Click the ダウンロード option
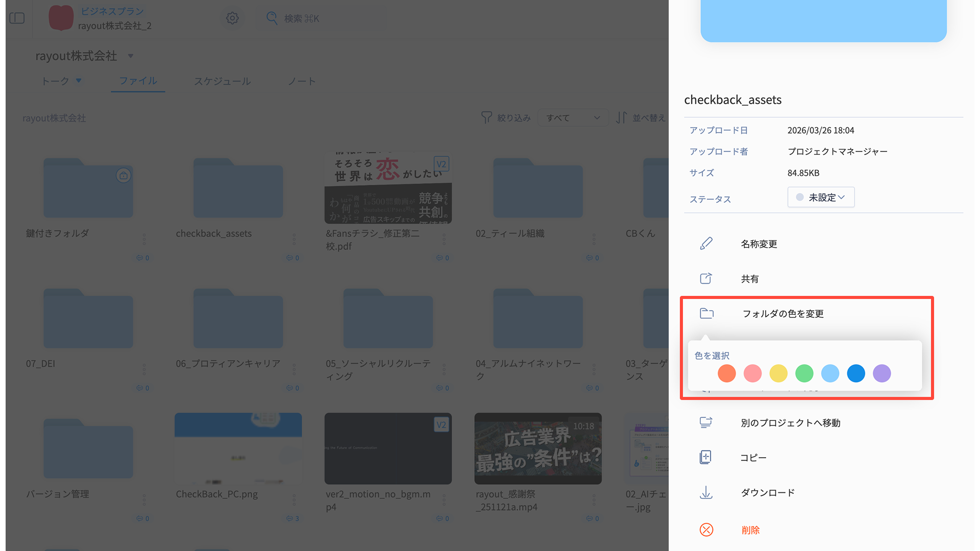This screenshot has width=980, height=551. coord(768,492)
